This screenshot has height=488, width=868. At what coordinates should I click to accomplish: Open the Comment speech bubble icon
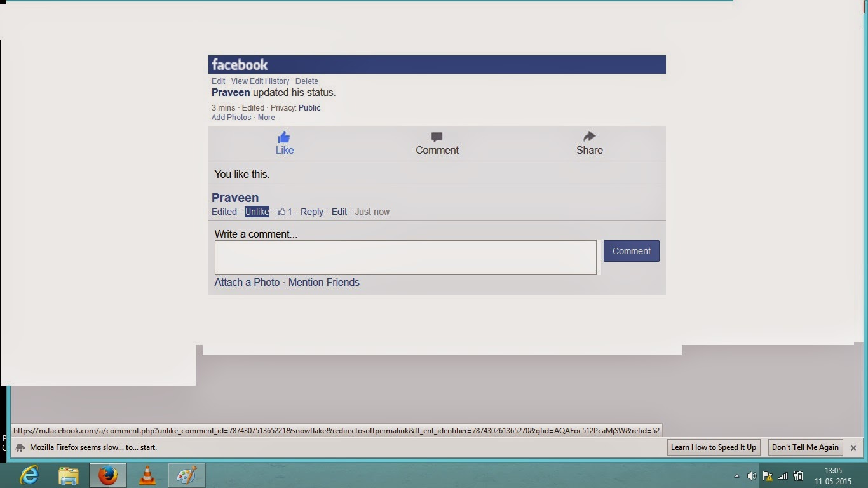(x=437, y=136)
